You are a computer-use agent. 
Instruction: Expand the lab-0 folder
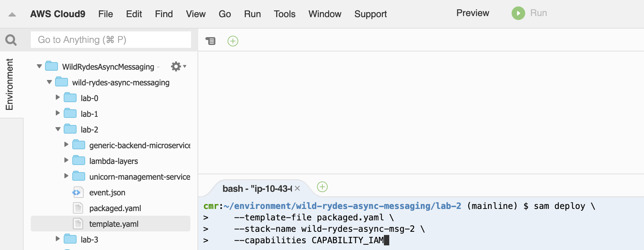pos(58,97)
